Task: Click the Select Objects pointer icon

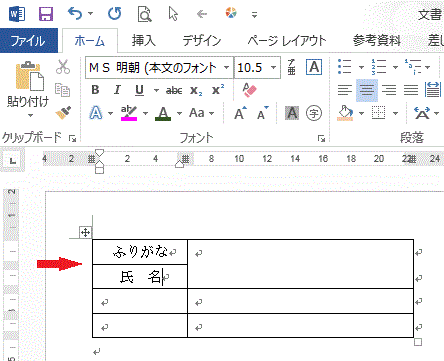Action: 173,14
